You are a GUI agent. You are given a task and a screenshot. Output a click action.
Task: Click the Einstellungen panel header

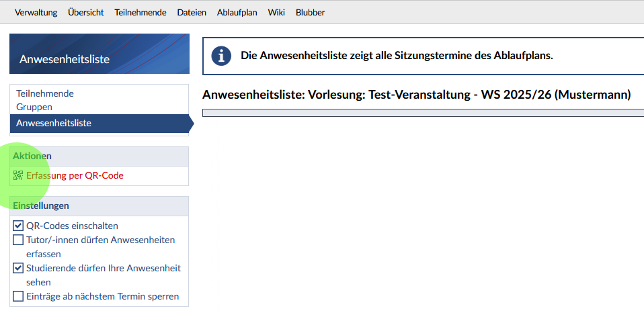tap(99, 206)
